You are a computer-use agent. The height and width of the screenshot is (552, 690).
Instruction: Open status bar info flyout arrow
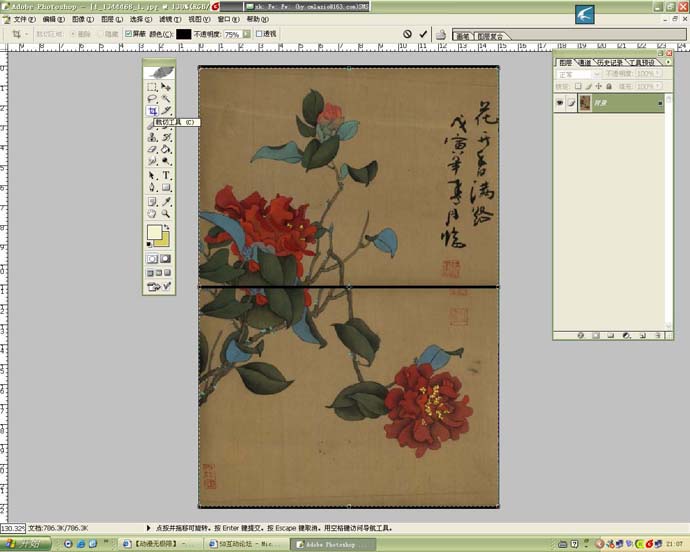pos(148,527)
